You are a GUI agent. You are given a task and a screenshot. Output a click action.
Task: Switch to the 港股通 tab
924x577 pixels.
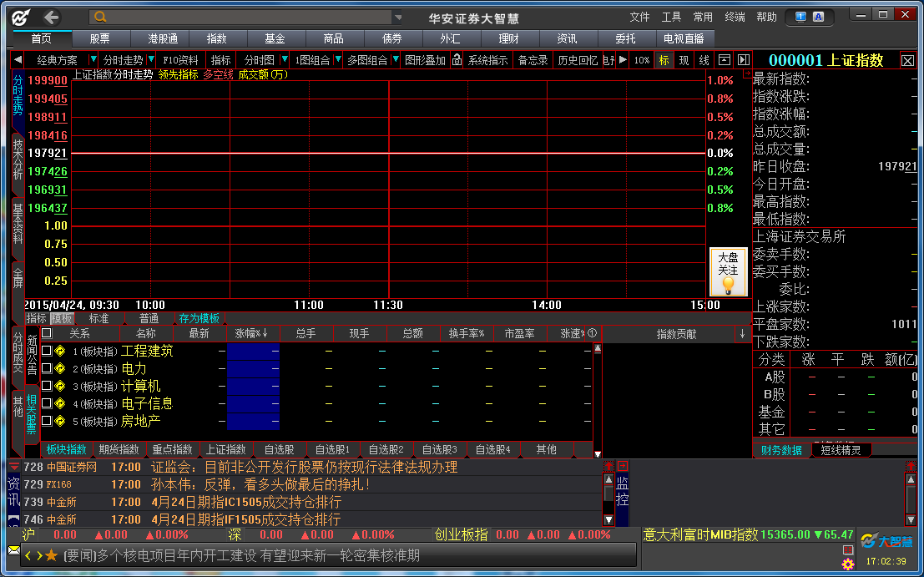coord(163,38)
